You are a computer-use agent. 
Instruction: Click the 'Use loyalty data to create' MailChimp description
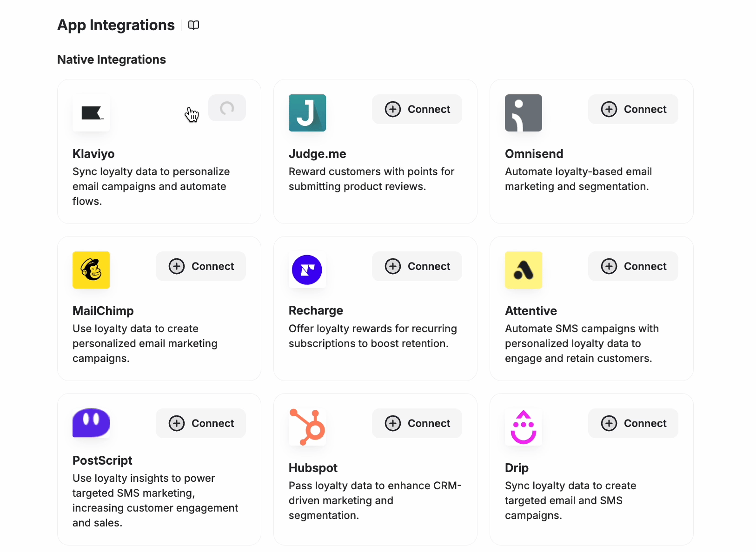click(x=145, y=343)
